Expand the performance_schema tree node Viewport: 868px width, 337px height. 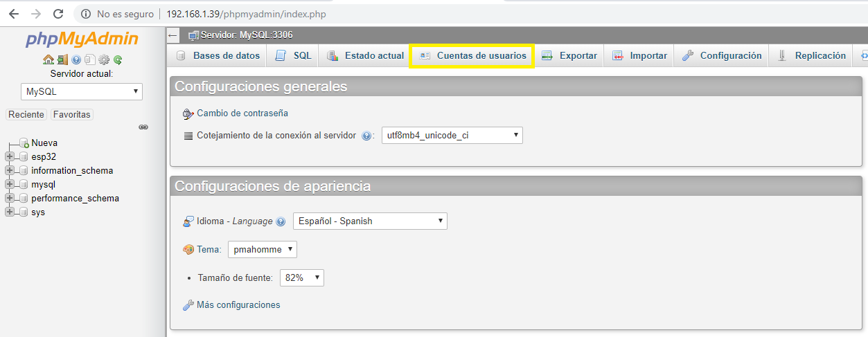[9, 199]
